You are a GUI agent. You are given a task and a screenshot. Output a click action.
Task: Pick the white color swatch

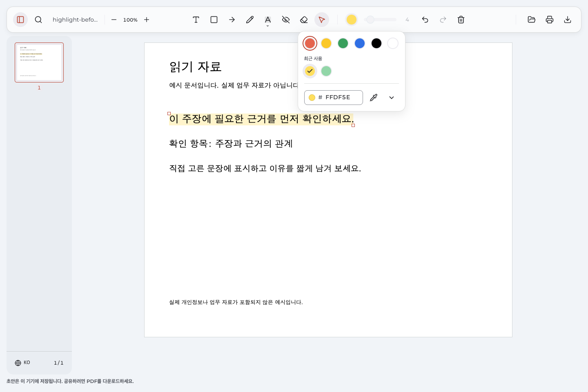point(393,43)
